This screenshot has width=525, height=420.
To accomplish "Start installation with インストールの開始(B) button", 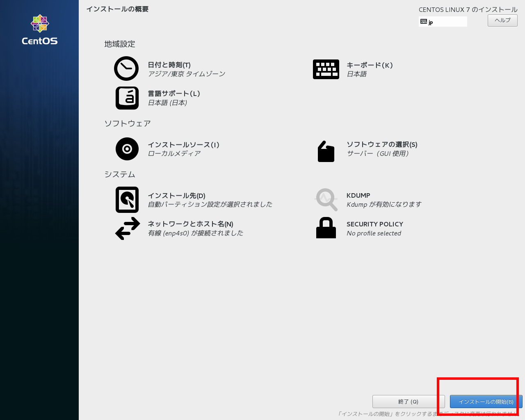I will [486, 402].
